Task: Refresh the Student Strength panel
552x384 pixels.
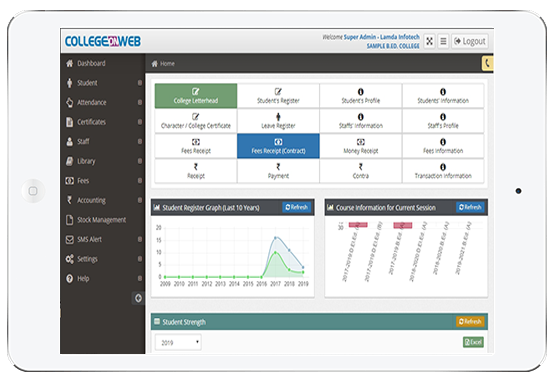Action: [470, 321]
